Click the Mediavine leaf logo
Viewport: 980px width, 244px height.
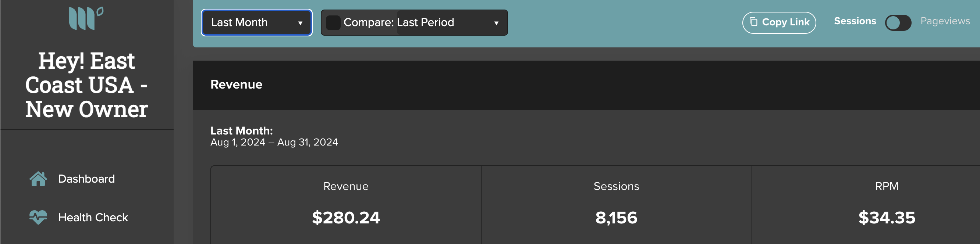(86, 18)
